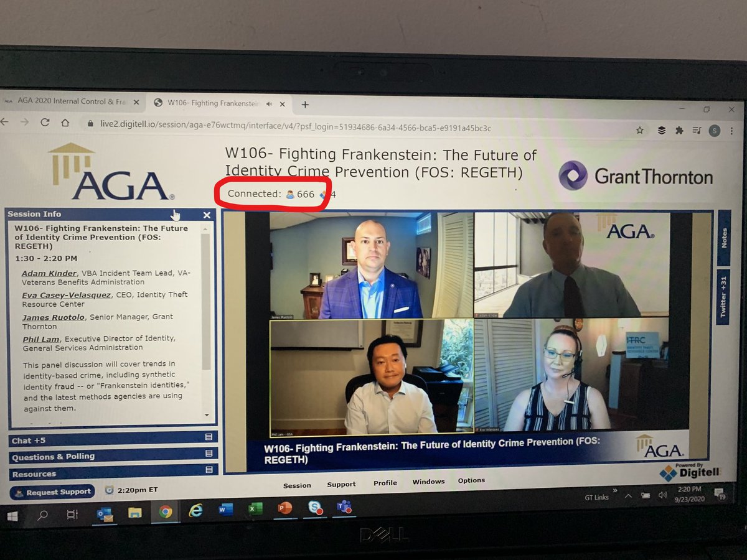747x560 pixels.
Task: Click the connected attendees count 666
Action: pyautogui.click(x=300, y=194)
